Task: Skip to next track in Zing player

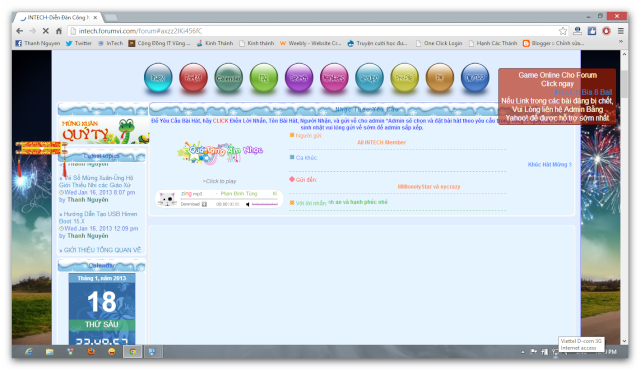Action: click(x=275, y=193)
